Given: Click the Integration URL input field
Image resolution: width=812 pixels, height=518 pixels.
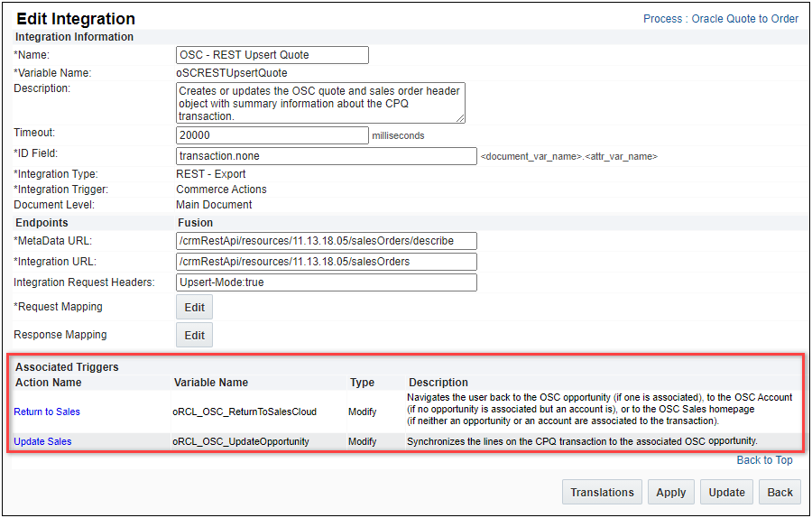Looking at the screenshot, I should pos(327,262).
